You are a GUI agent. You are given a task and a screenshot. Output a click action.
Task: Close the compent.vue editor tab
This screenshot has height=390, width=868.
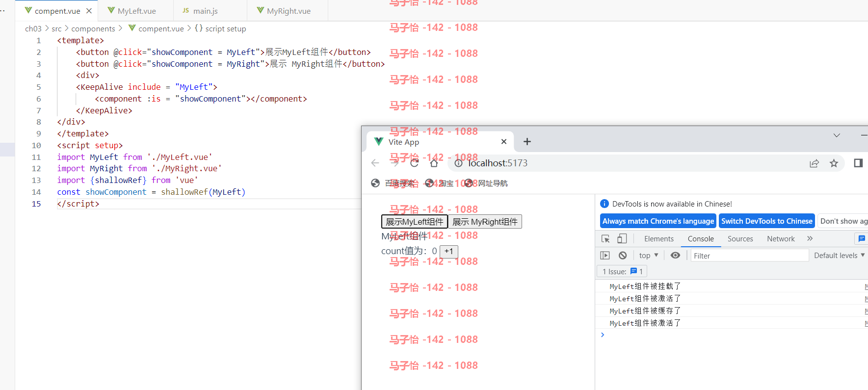click(x=89, y=11)
